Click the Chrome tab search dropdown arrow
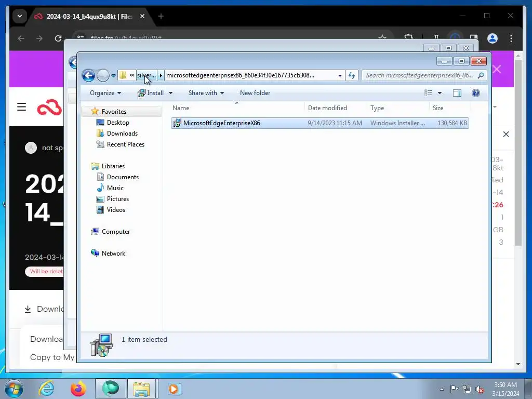This screenshot has height=399, width=532. [20, 16]
